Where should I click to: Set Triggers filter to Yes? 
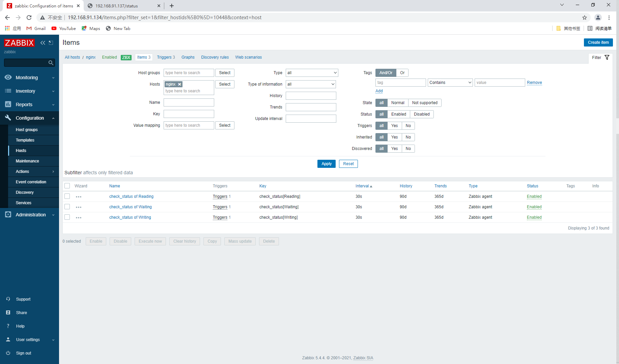(x=394, y=126)
